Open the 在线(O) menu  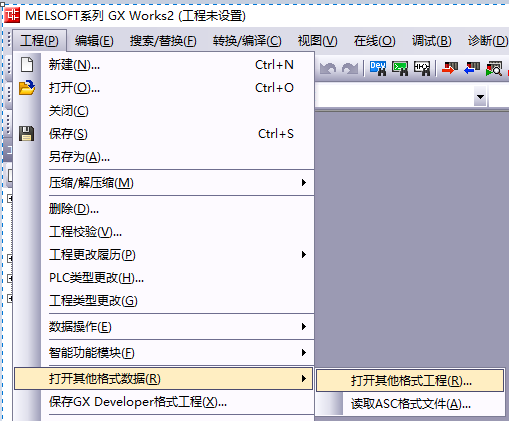375,41
